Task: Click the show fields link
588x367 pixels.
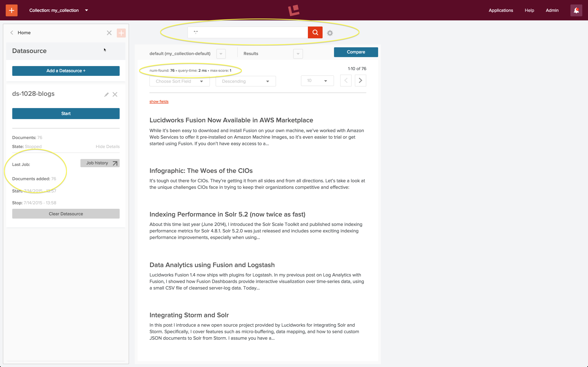Action: [x=159, y=101]
